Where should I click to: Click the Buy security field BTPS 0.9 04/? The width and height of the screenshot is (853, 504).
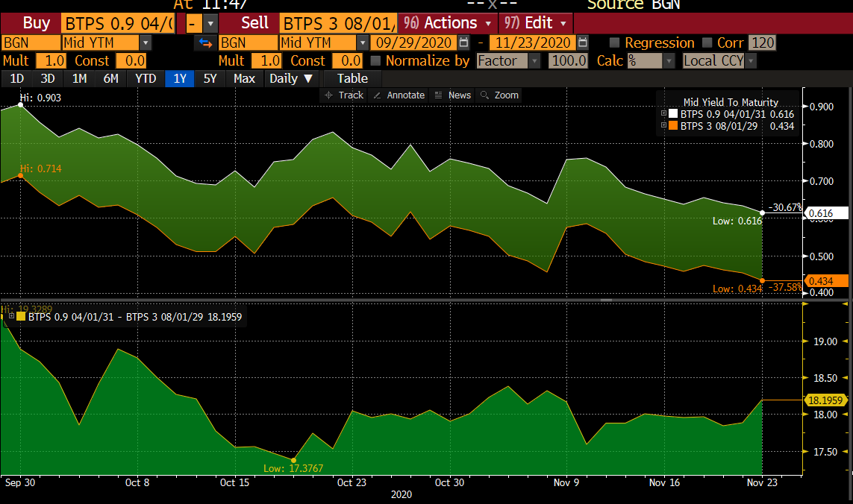click(117, 23)
